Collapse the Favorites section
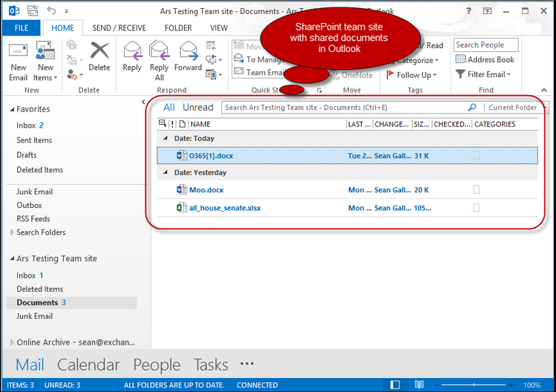Screen dimensions: 556x392 12,109
